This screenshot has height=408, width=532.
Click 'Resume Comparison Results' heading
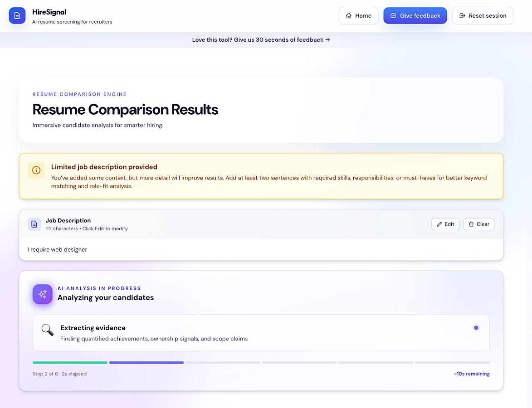(x=125, y=110)
